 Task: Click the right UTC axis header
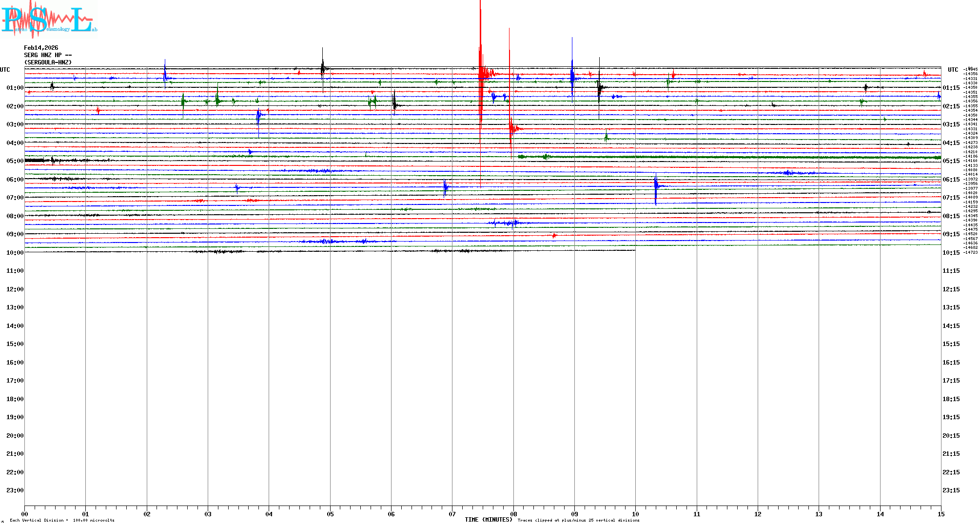[953, 70]
